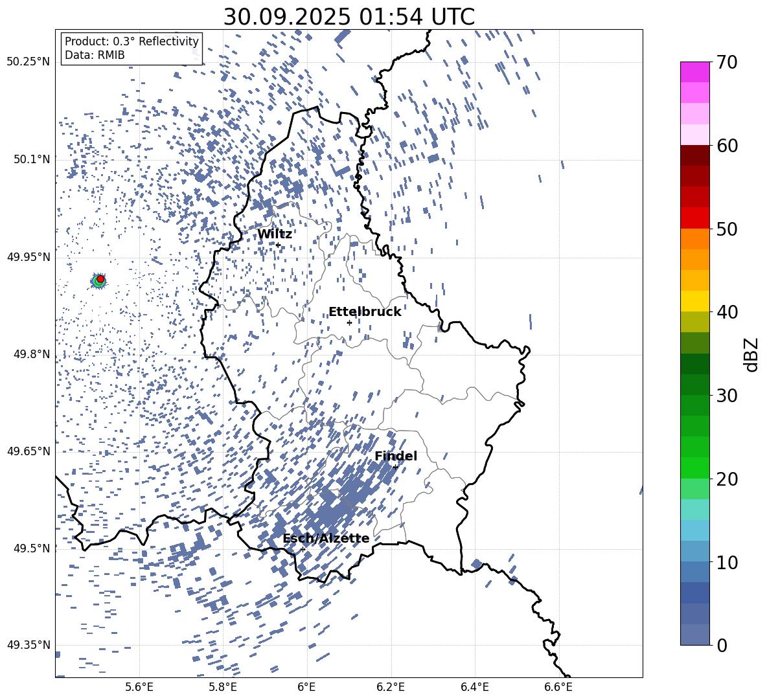Pick the dark maroon swatch below 60 dBZ
Screen dimensions: 767x700
695,155
